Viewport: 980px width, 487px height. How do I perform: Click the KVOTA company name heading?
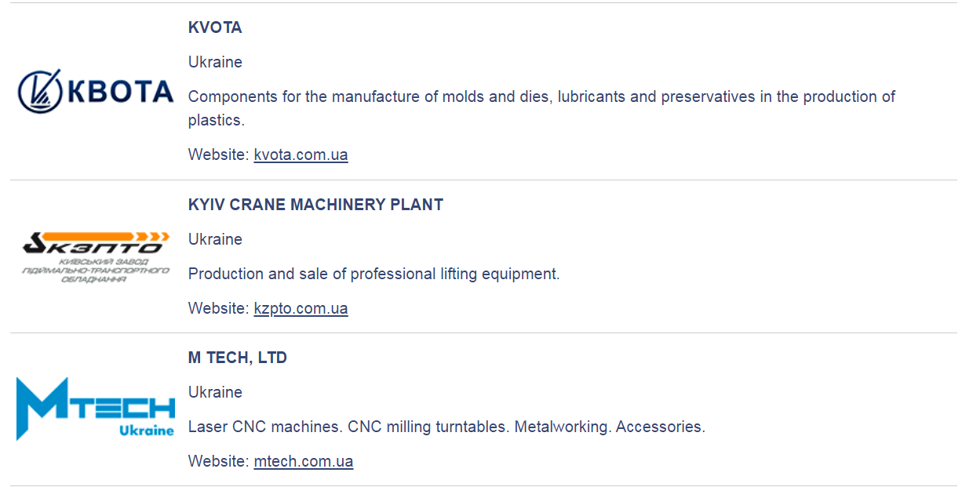[x=215, y=27]
